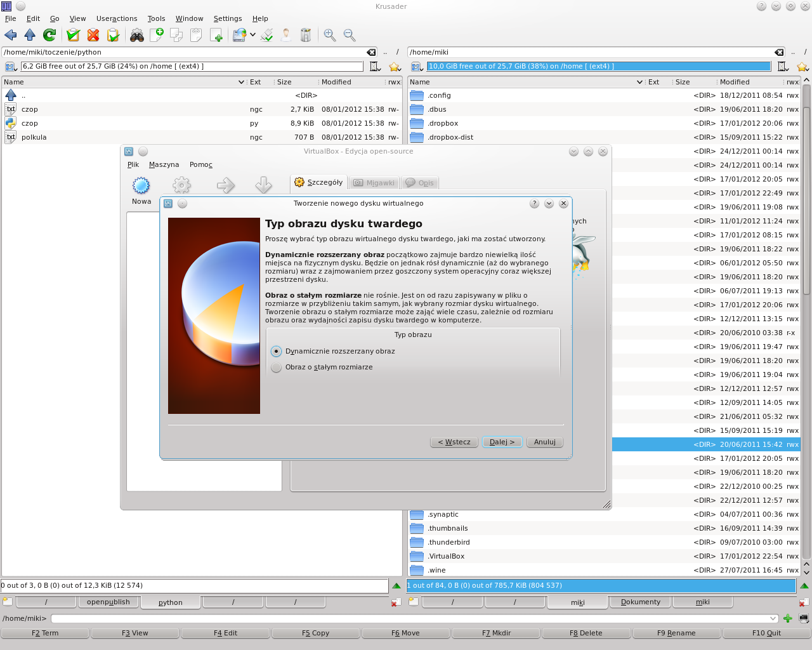Open the Settings menu in Krusader
Screen dimensions: 812x650
tap(228, 18)
